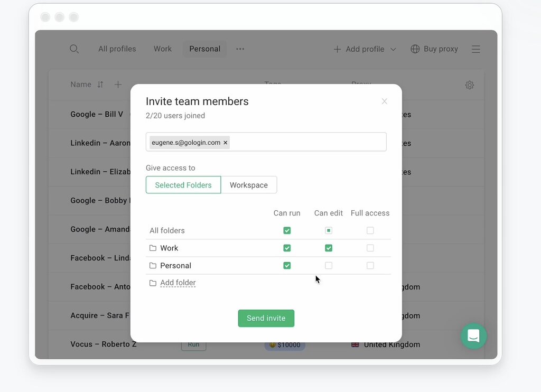
Task: Open table settings gear icon
Action: pyautogui.click(x=469, y=85)
